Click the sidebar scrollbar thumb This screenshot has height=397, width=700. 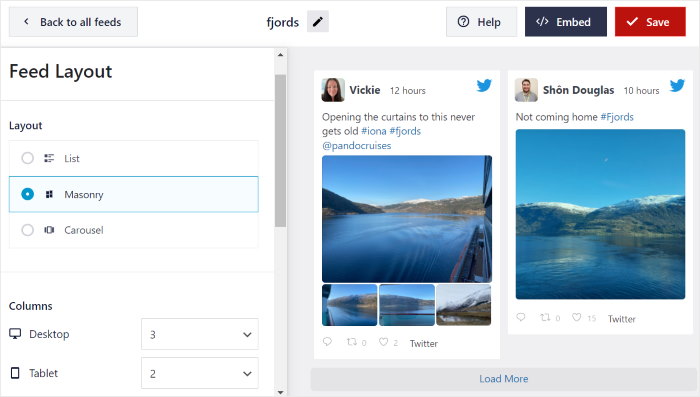click(280, 151)
